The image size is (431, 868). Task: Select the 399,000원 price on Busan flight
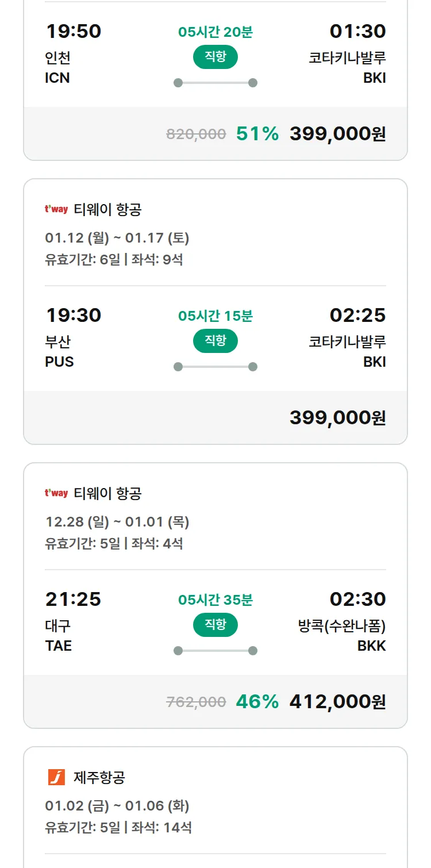[x=337, y=418]
